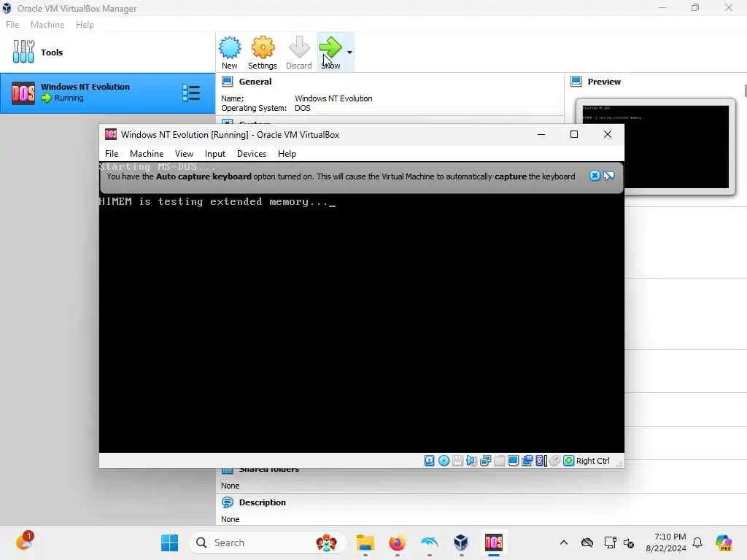Expand the Show button dropdown arrow
Viewport: 747px width, 560px height.
point(349,52)
